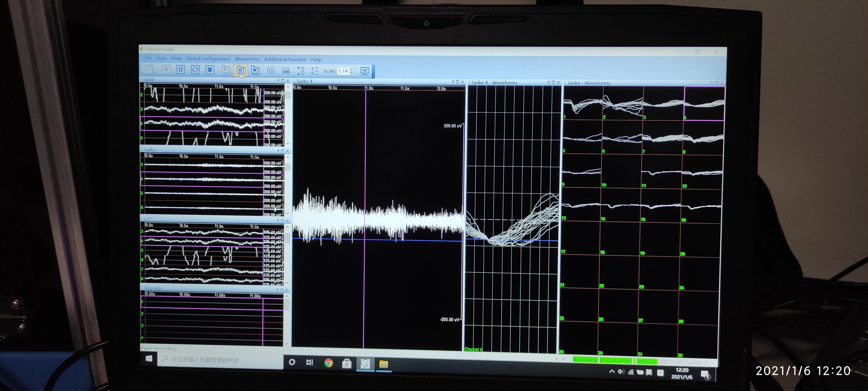
Task: Toggle pin on Spike - Waveforms panel
Action: point(711,83)
